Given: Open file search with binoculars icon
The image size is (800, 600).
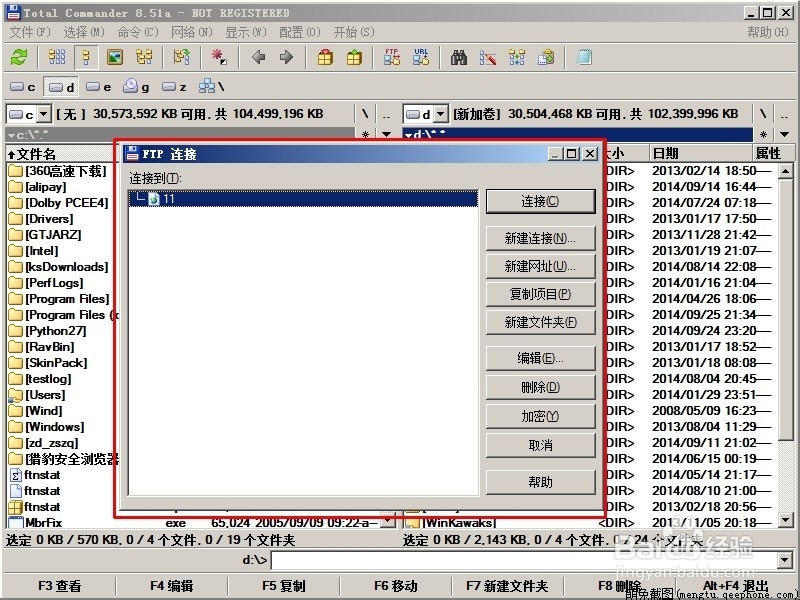Looking at the screenshot, I should [459, 57].
